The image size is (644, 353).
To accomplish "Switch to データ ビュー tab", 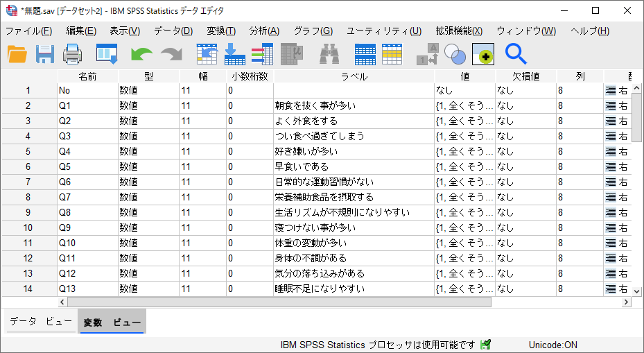I will 41,321.
